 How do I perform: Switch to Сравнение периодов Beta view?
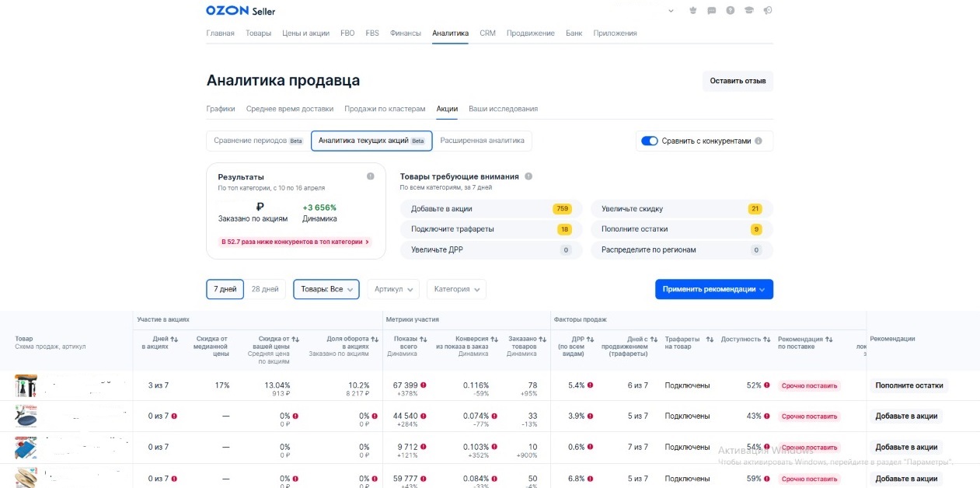pyautogui.click(x=258, y=141)
